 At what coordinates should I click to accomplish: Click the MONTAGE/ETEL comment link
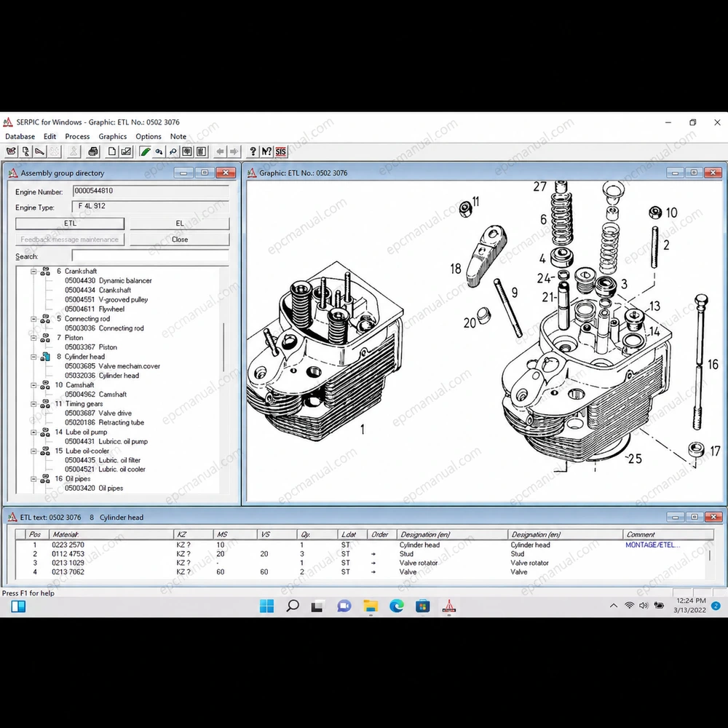pyautogui.click(x=652, y=545)
